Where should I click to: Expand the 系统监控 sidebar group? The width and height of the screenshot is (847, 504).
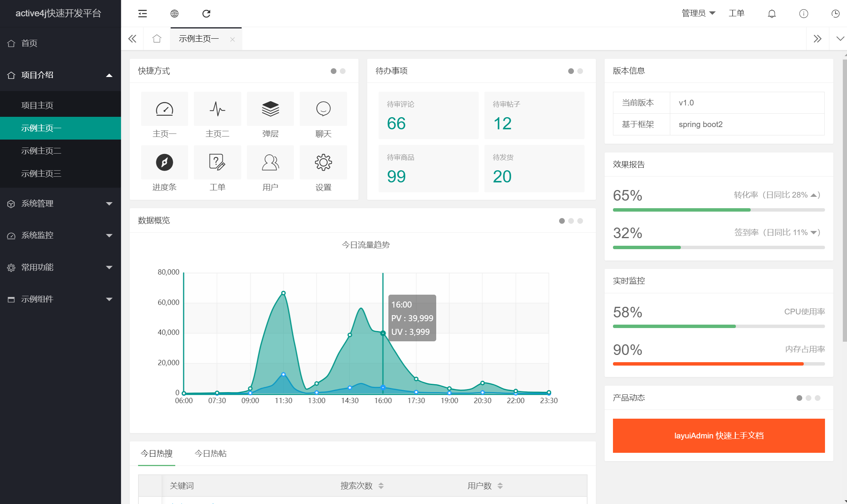point(61,236)
